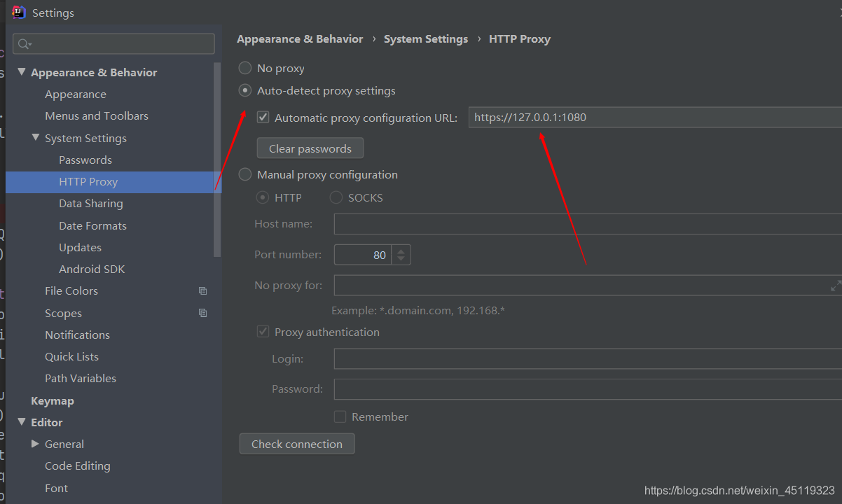Open Notifications settings

click(x=77, y=335)
